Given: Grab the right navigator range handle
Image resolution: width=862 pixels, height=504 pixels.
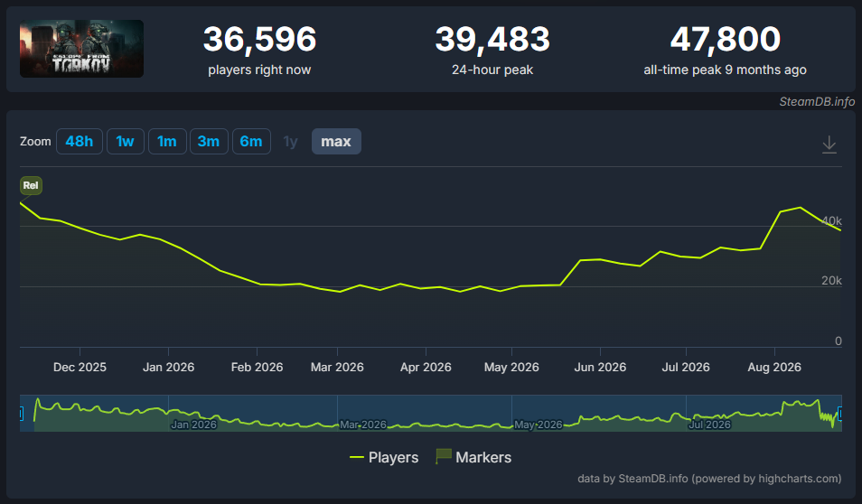Looking at the screenshot, I should (840, 414).
